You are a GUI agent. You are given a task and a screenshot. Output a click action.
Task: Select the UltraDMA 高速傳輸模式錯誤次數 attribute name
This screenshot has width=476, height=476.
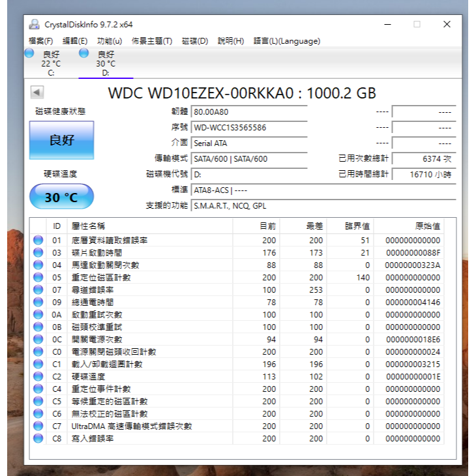click(132, 426)
